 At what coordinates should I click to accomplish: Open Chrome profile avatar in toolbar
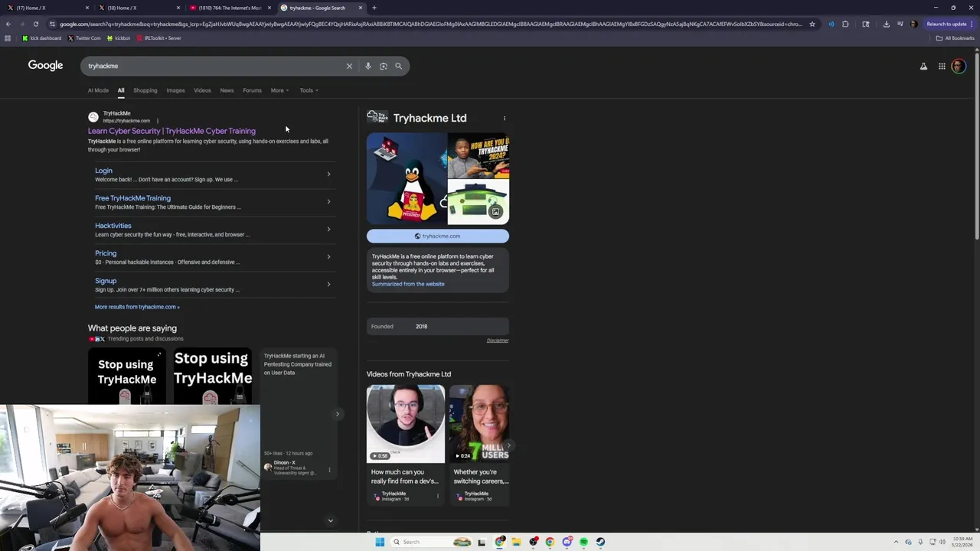pos(913,24)
